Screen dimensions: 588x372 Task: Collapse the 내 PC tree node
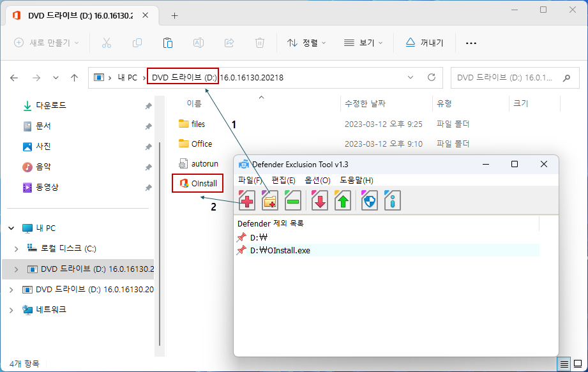tap(11, 228)
